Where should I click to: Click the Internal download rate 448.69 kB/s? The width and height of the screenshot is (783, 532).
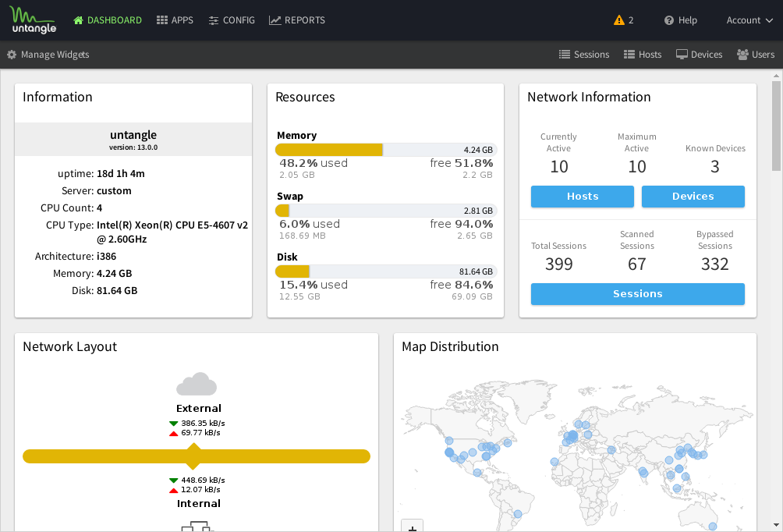pyautogui.click(x=203, y=480)
